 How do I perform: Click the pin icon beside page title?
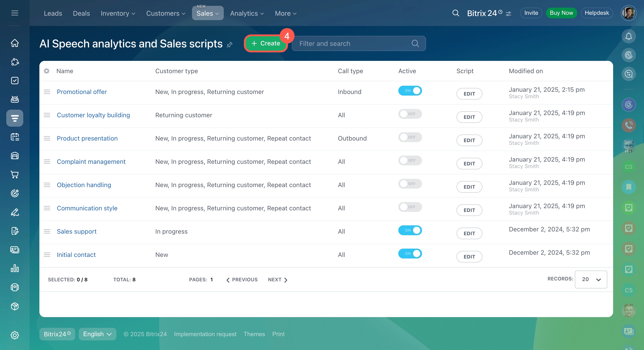[230, 45]
